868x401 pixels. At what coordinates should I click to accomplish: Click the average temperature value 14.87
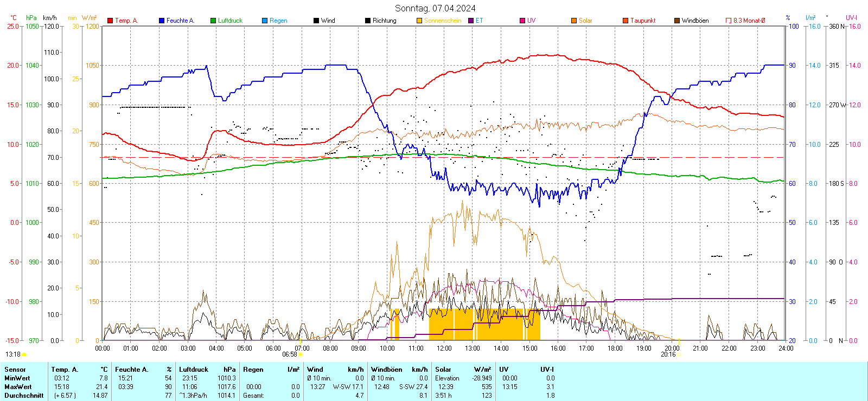100,396
